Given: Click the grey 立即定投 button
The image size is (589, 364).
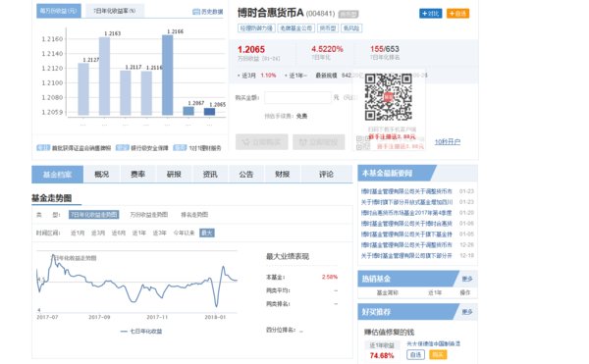Looking at the screenshot, I should pos(318,142).
